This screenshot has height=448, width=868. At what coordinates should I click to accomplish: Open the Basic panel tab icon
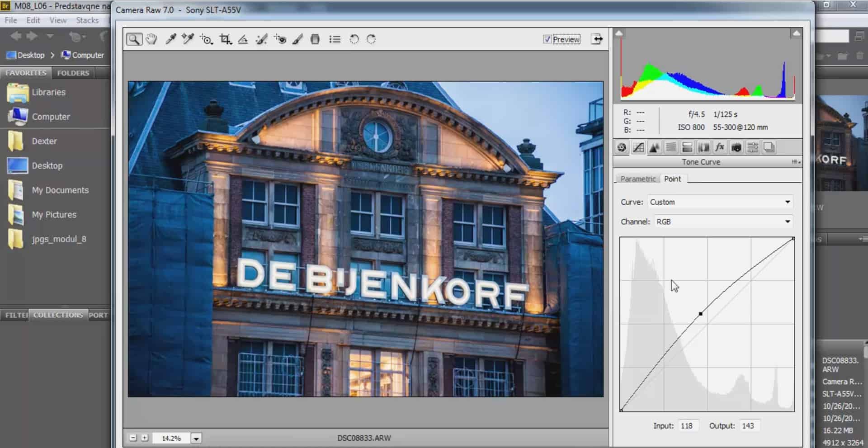622,147
